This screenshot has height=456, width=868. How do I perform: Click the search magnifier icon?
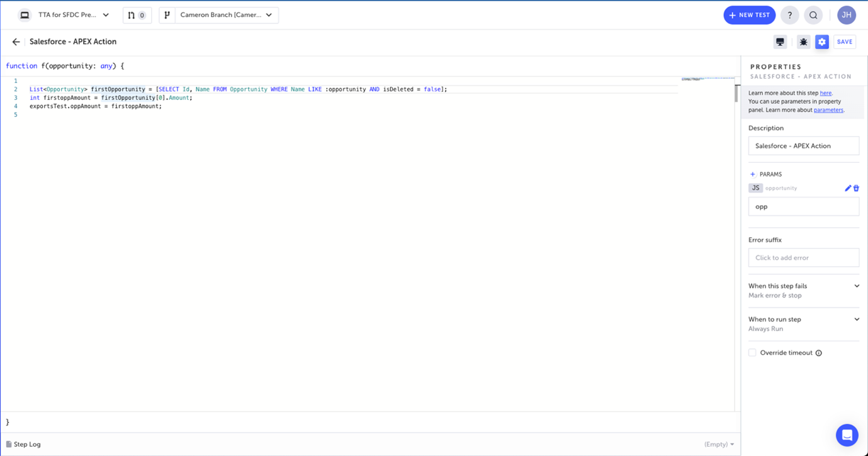813,15
